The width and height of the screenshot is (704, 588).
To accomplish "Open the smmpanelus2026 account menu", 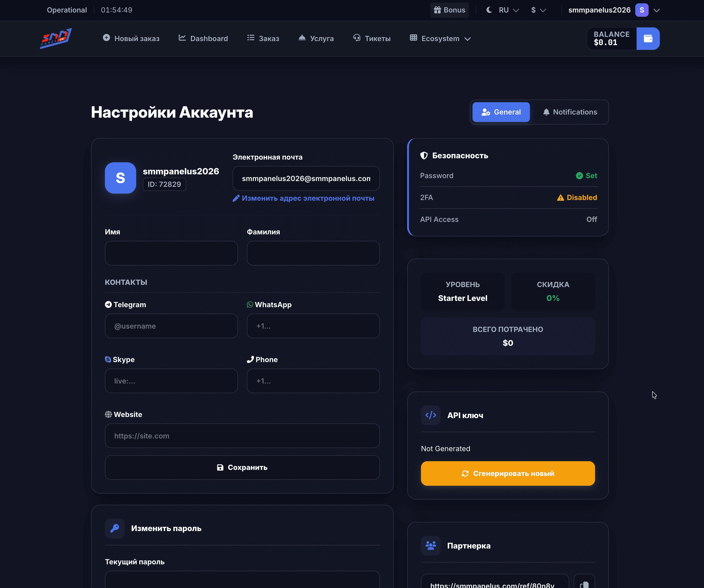I will (599, 10).
